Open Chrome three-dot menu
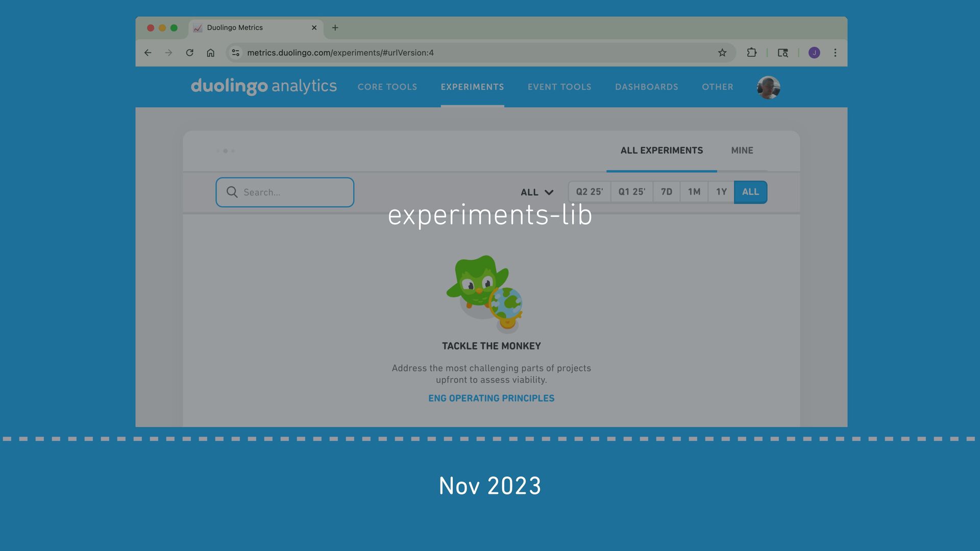 click(835, 53)
